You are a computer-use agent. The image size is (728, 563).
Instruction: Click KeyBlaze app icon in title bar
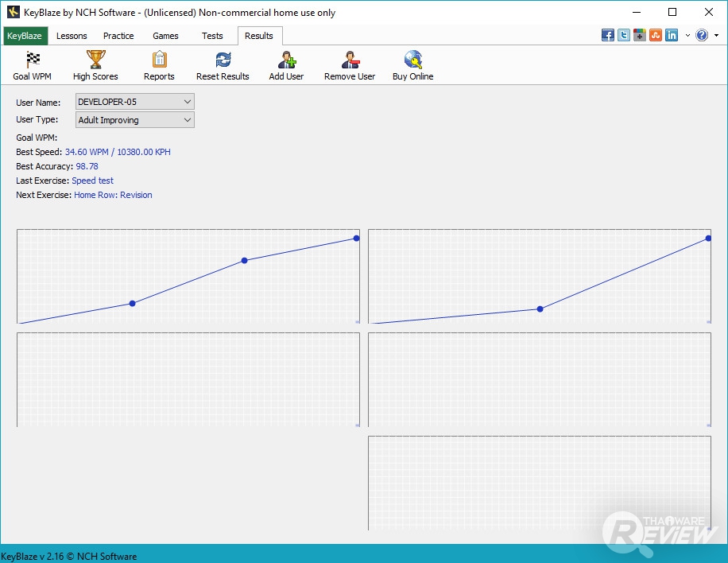13,12
